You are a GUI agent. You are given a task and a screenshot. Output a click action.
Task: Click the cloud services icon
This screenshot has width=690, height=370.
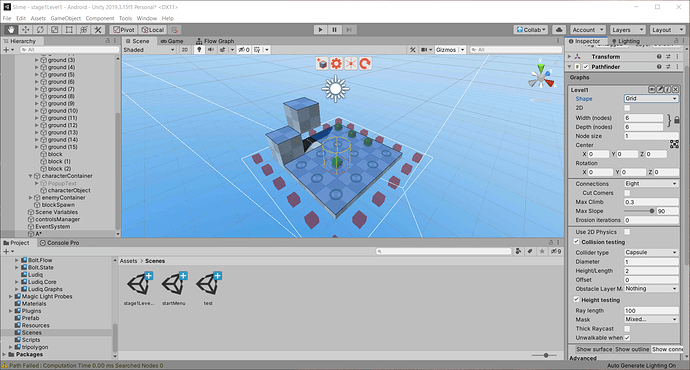click(x=559, y=29)
